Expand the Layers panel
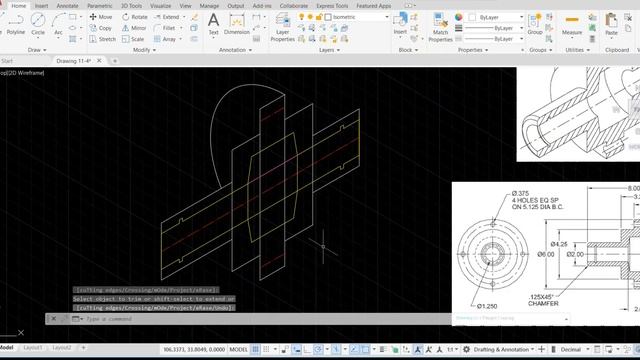 (x=329, y=50)
